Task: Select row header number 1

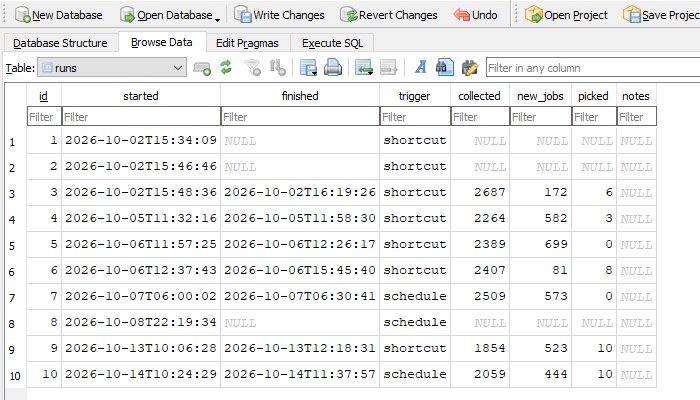Action: tap(15, 141)
